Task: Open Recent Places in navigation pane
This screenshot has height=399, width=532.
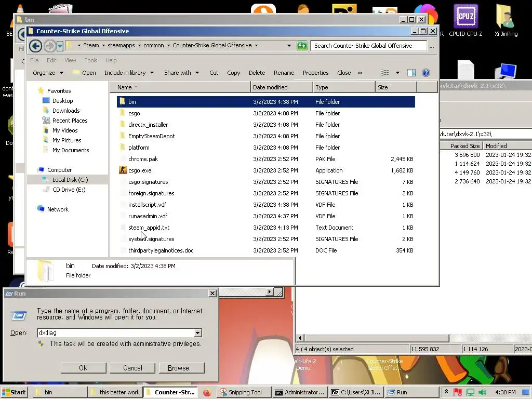Action: pyautogui.click(x=70, y=121)
